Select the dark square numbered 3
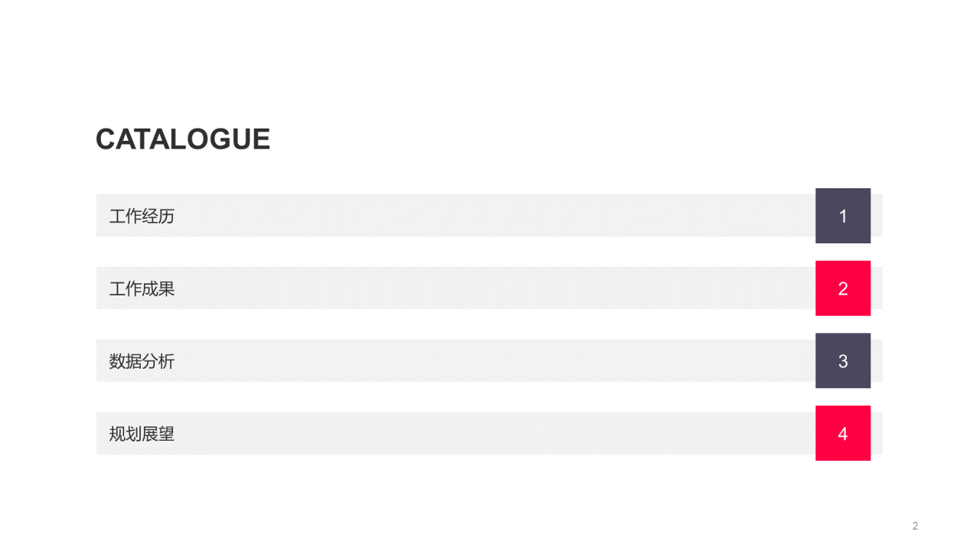980x551 pixels. [x=843, y=360]
